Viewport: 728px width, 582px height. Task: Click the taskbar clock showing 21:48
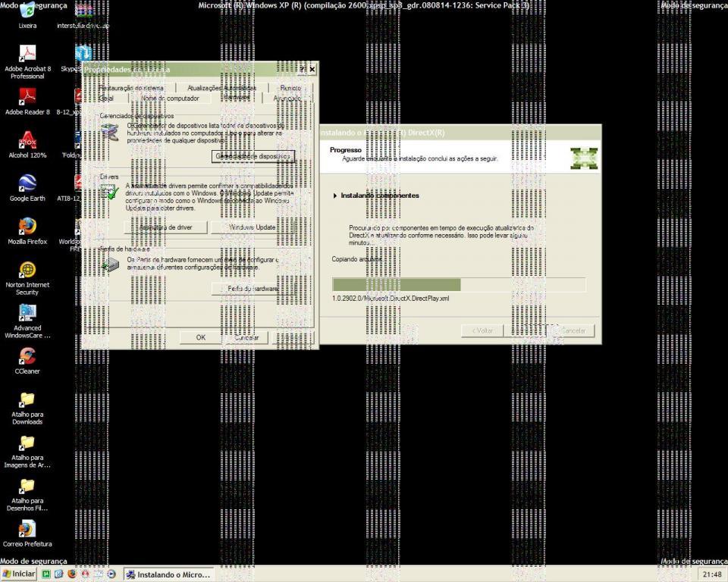(712, 574)
